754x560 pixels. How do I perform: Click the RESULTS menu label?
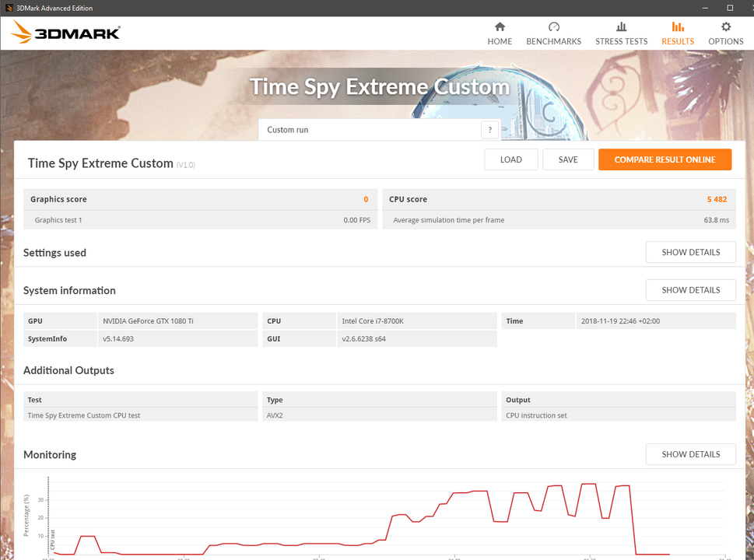678,41
